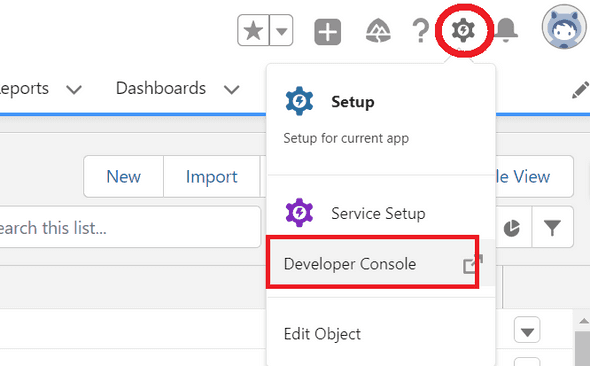Expand the Dashboards tab chevron
The height and width of the screenshot is (366, 590).
pyautogui.click(x=231, y=90)
